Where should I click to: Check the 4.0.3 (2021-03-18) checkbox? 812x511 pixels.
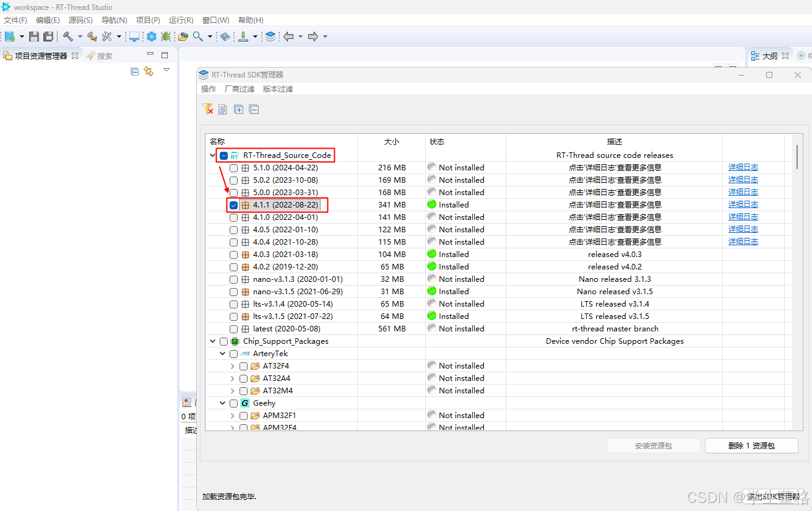(x=233, y=255)
